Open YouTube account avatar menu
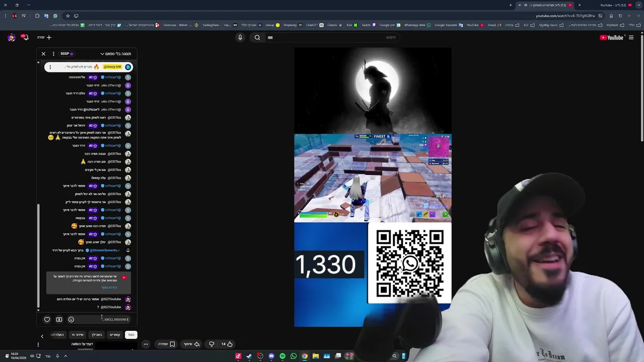Image resolution: width=644 pixels, height=362 pixels. coord(11,37)
